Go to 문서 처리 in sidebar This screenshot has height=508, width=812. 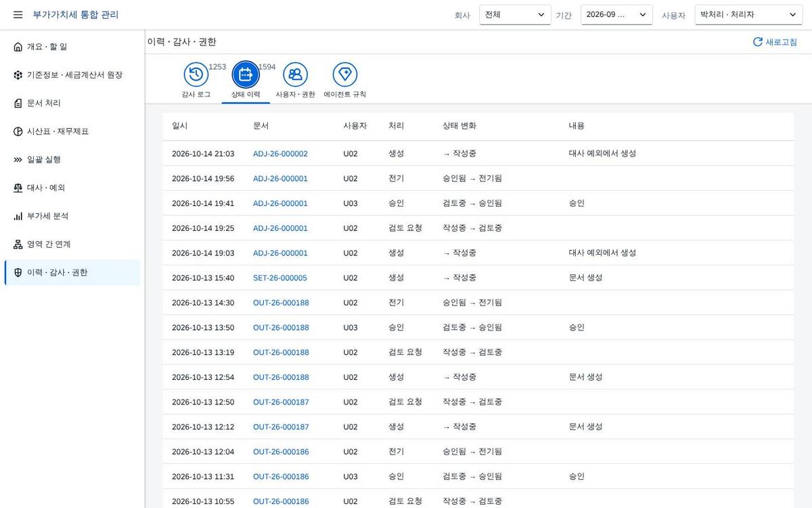[72, 103]
